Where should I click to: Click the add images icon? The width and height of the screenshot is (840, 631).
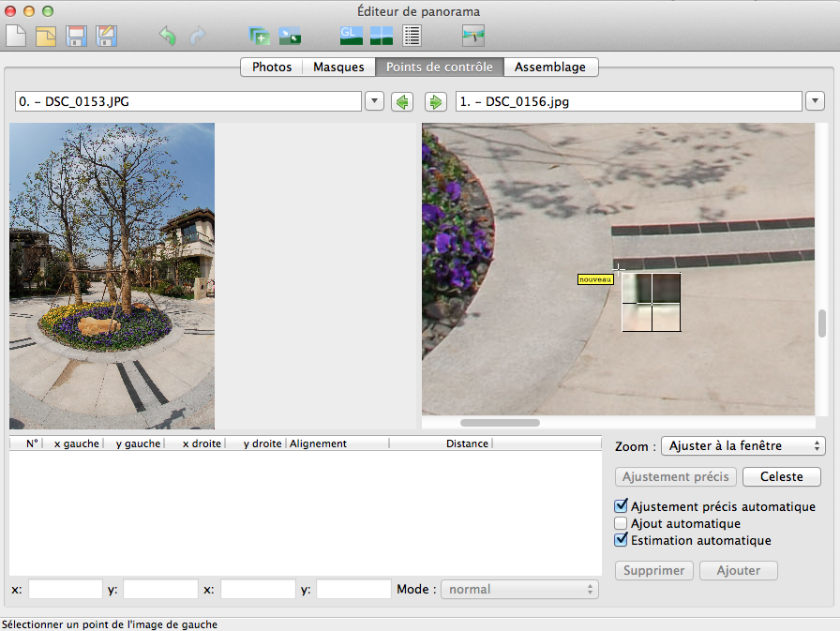pos(259,37)
